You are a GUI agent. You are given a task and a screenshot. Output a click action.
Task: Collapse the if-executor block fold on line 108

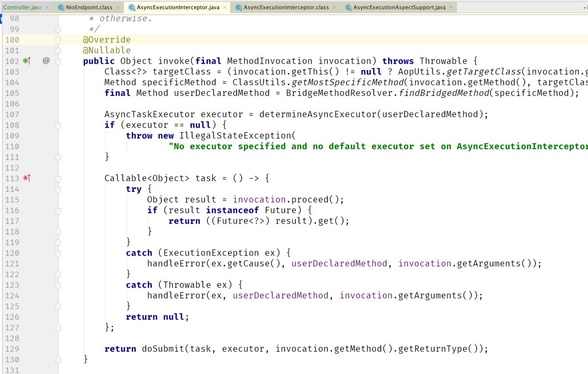click(58, 125)
